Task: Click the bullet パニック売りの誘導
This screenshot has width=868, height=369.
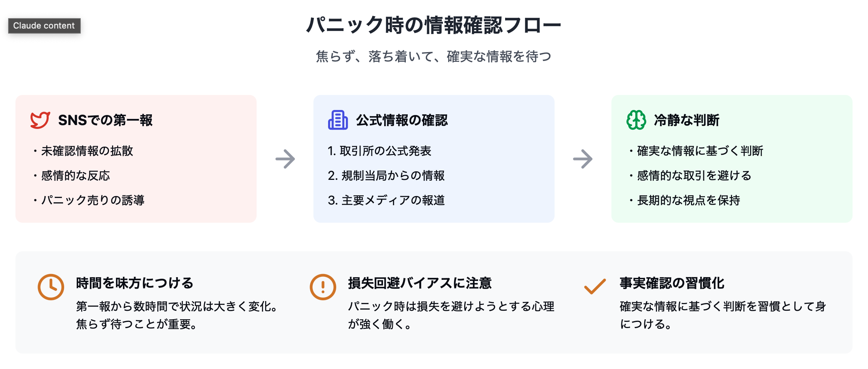Action: tap(93, 200)
